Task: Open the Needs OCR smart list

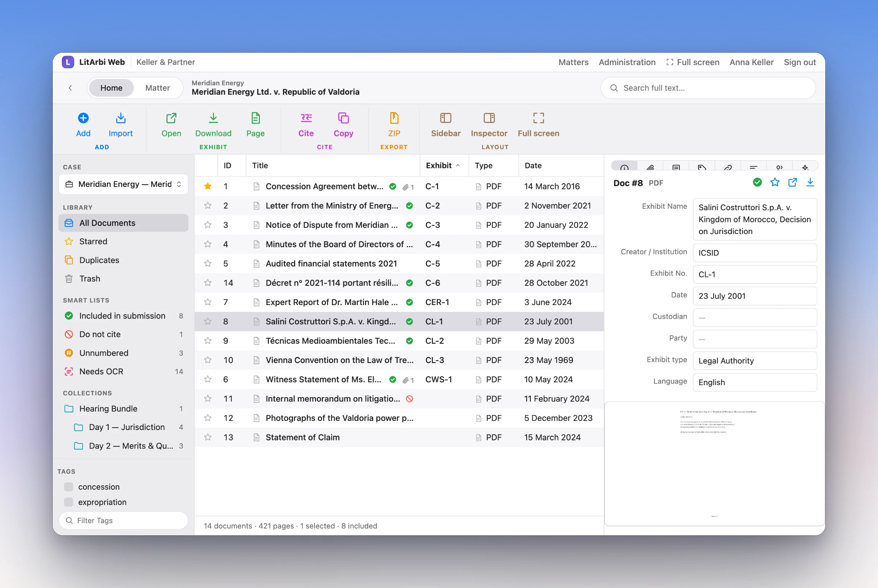Action: 123,372
